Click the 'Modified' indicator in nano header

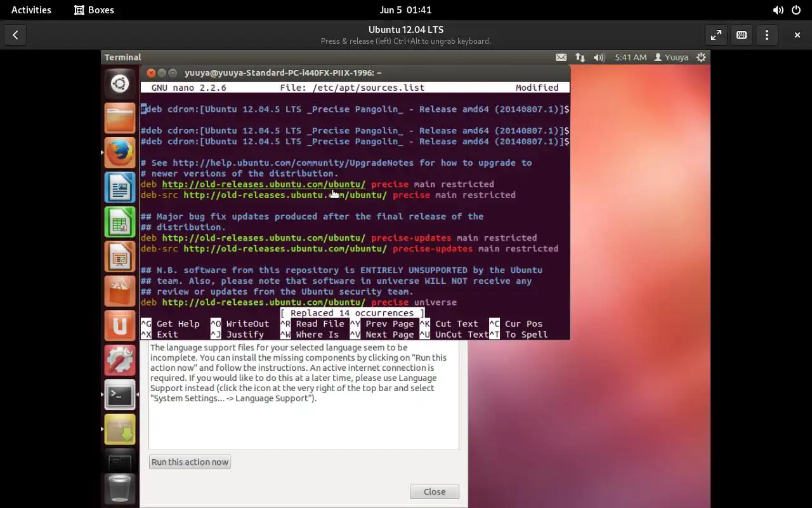click(x=537, y=88)
